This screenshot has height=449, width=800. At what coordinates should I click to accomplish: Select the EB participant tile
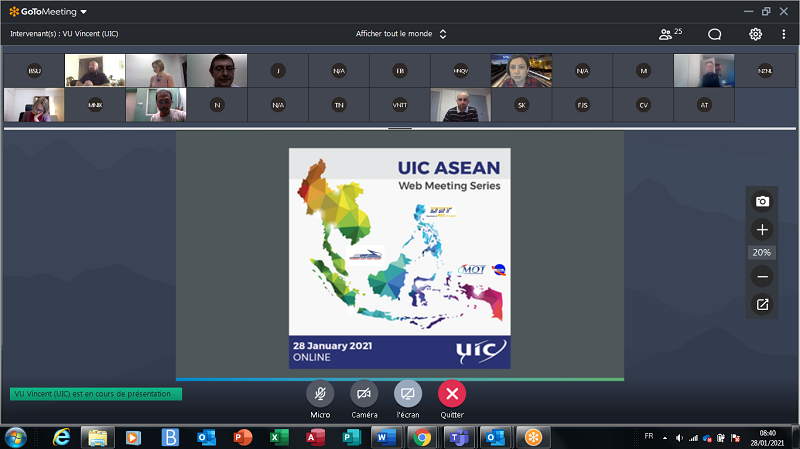click(400, 70)
